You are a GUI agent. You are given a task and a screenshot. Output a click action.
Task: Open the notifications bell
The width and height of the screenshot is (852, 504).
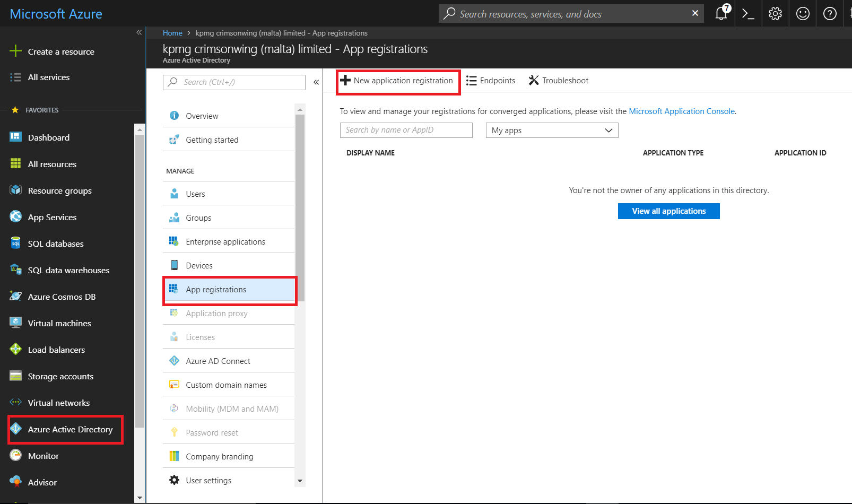click(x=720, y=13)
